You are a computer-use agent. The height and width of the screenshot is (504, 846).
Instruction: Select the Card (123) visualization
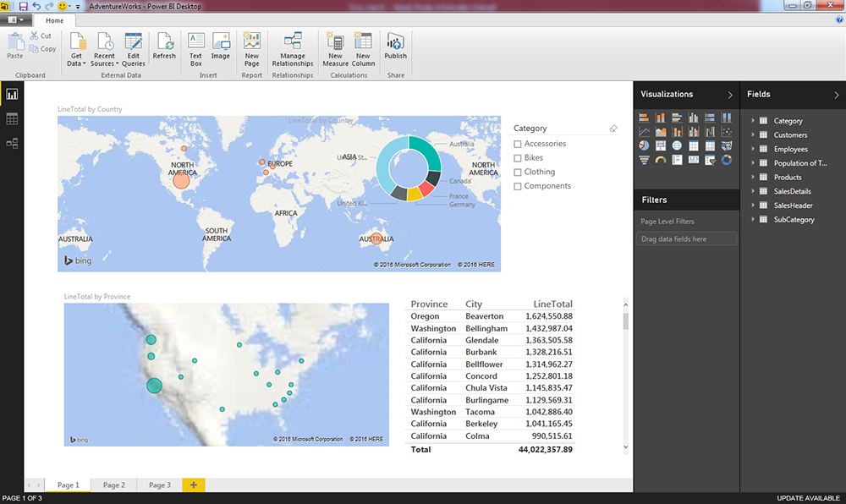pos(694,160)
